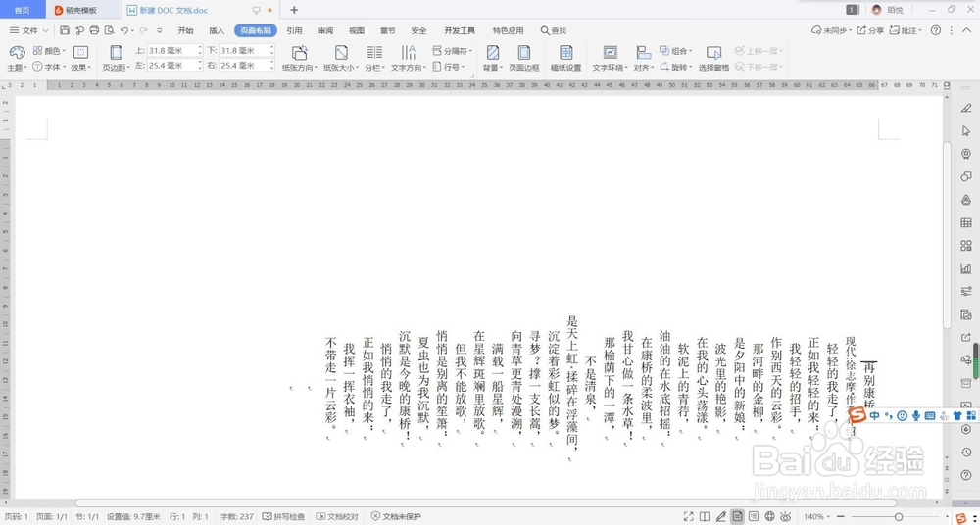
Task: Switch to 开发工具 (Developer) ribbon tab
Action: pyautogui.click(x=460, y=30)
